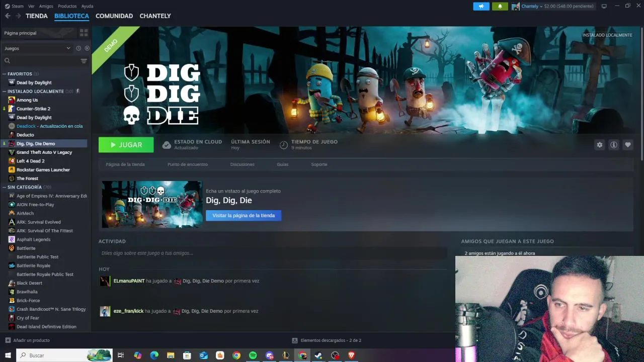Open the Steam menu

(15, 6)
